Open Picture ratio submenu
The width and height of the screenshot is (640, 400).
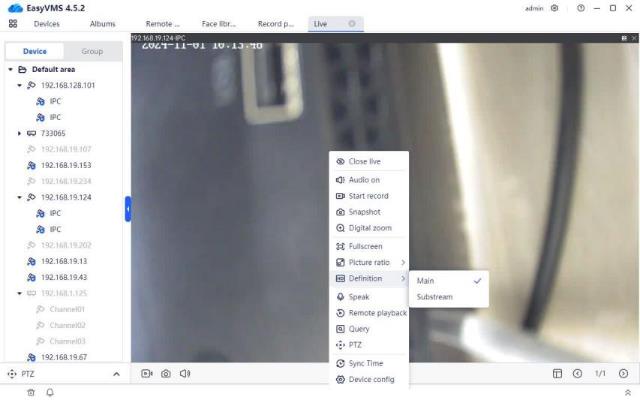(x=369, y=262)
